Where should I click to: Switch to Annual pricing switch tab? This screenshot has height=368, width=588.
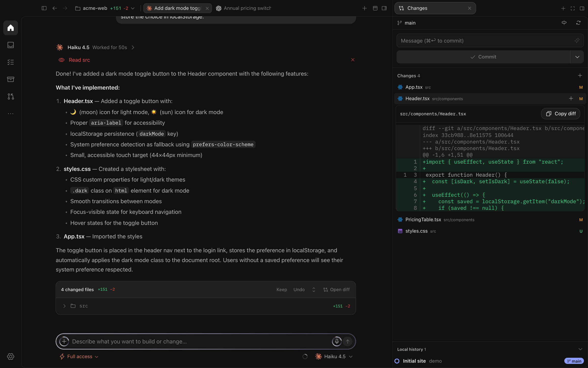coord(244,8)
